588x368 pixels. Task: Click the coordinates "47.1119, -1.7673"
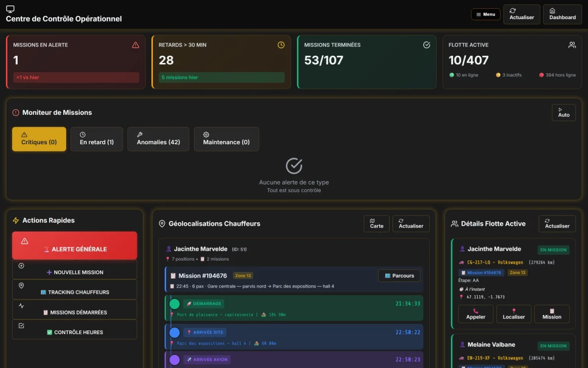[x=486, y=297]
